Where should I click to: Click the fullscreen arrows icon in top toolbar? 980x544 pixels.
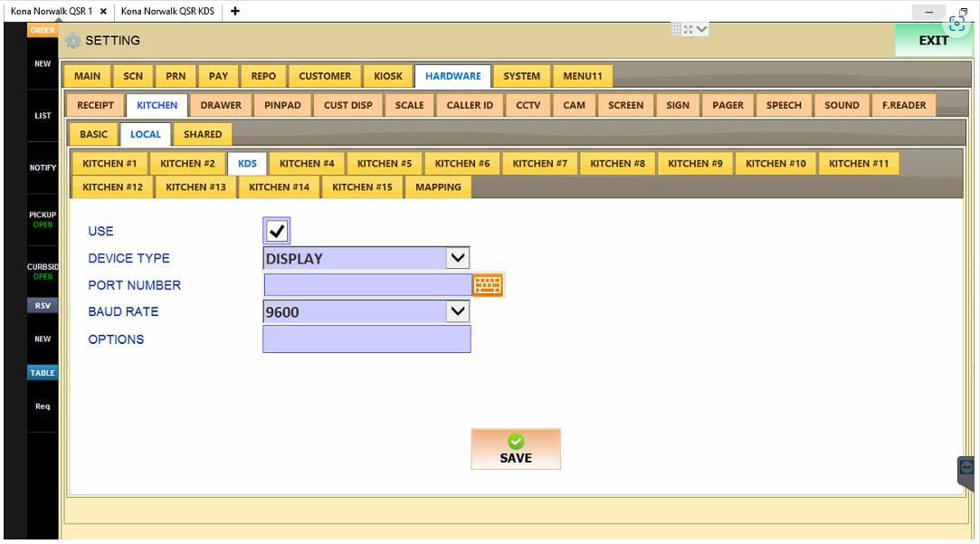pyautogui.click(x=688, y=29)
